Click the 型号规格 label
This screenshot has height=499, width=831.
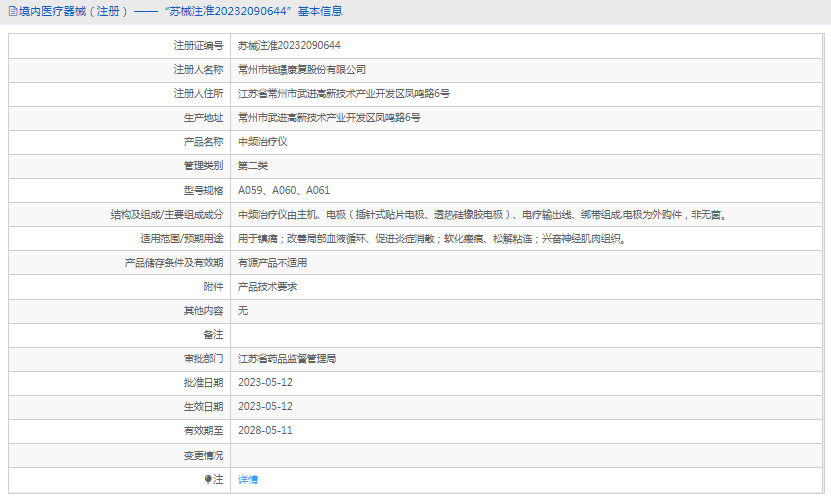(x=203, y=190)
